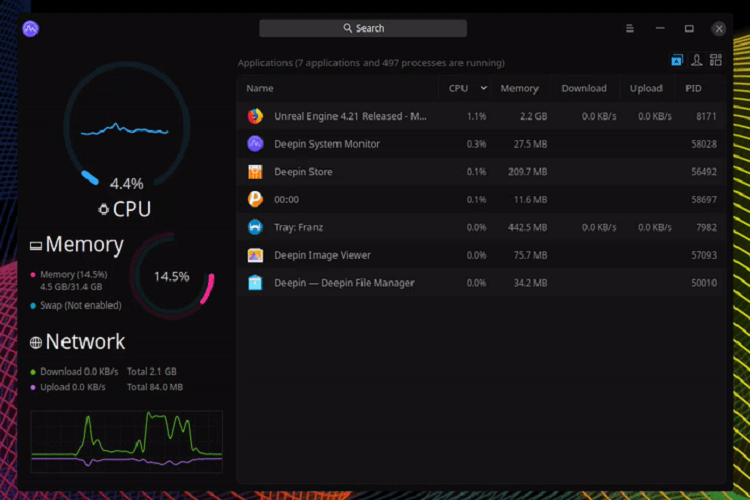Screen dimensions: 750x500
Task: Toggle CPU column sort arrow
Action: point(484,88)
